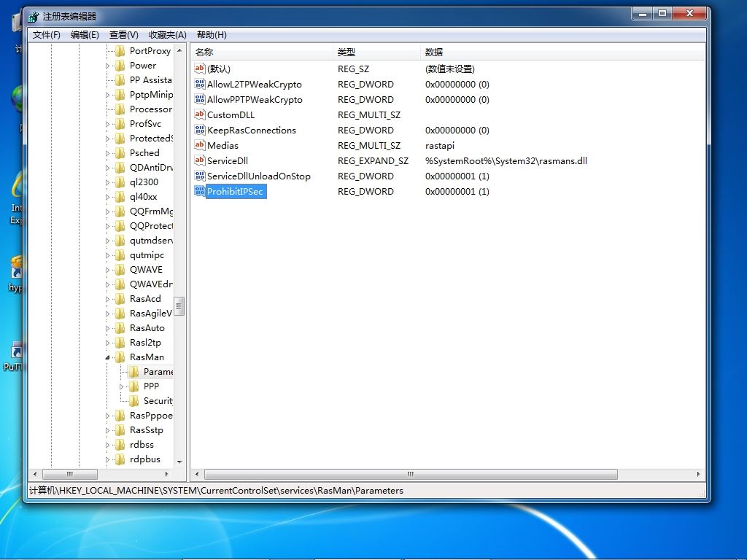This screenshot has width=747, height=560.
Task: Sort values by the 数据 column header
Action: coord(562,52)
